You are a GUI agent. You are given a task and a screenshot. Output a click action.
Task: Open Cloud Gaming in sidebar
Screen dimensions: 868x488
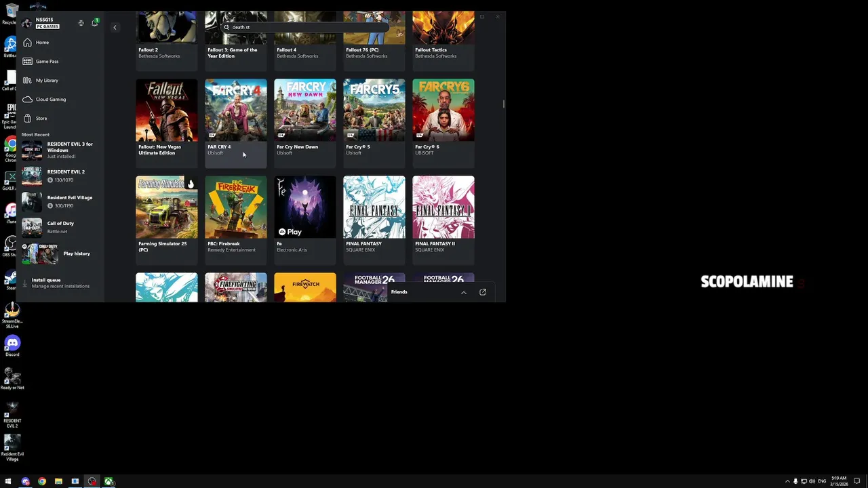[61, 100]
